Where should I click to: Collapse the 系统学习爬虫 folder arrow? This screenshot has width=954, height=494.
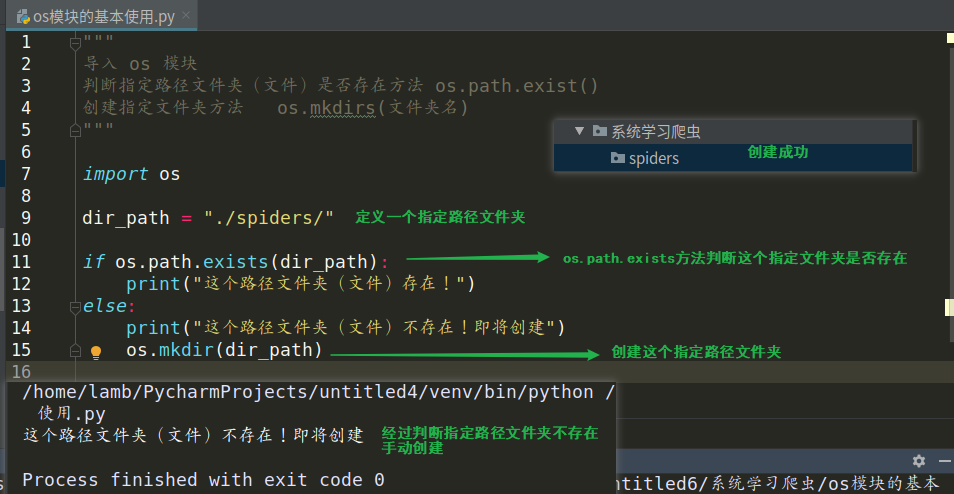579,131
